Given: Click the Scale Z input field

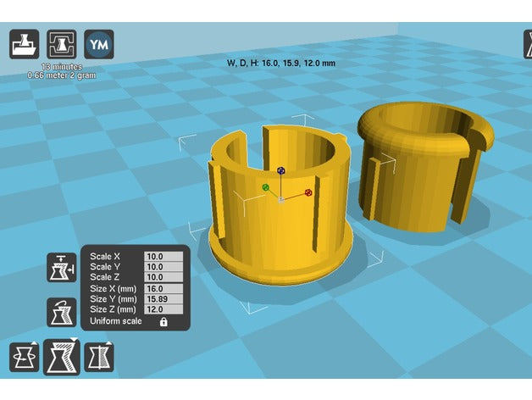Looking at the screenshot, I should [x=163, y=277].
